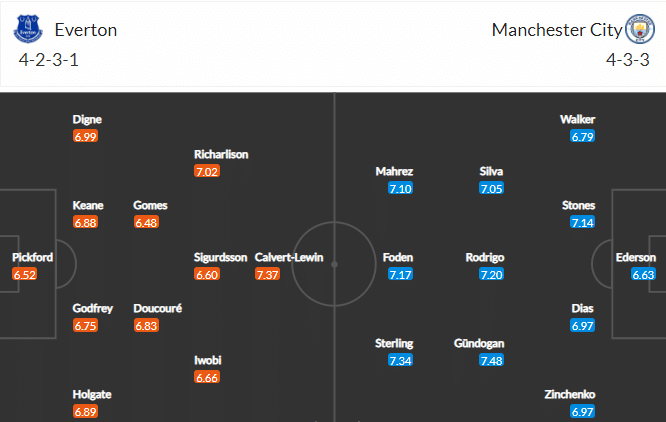Image resolution: width=666 pixels, height=422 pixels.
Task: Click Stones's 7.14 rating badge
Action: pyautogui.click(x=582, y=222)
